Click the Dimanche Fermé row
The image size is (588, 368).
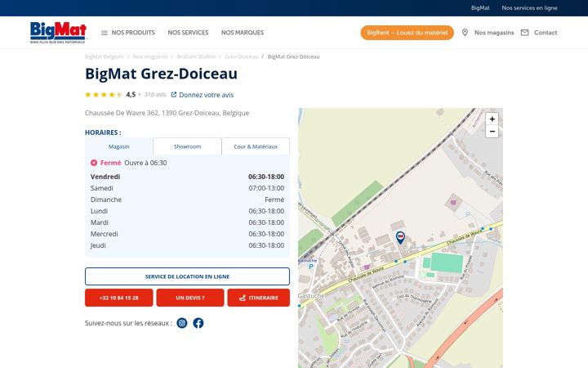(x=187, y=200)
